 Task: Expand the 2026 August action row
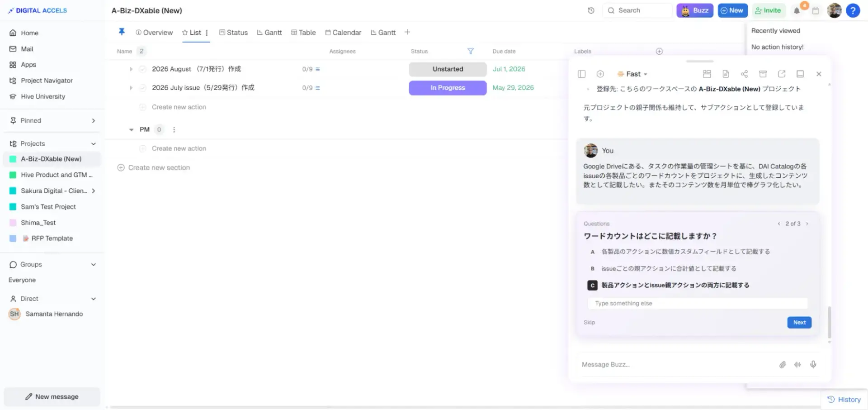click(131, 69)
